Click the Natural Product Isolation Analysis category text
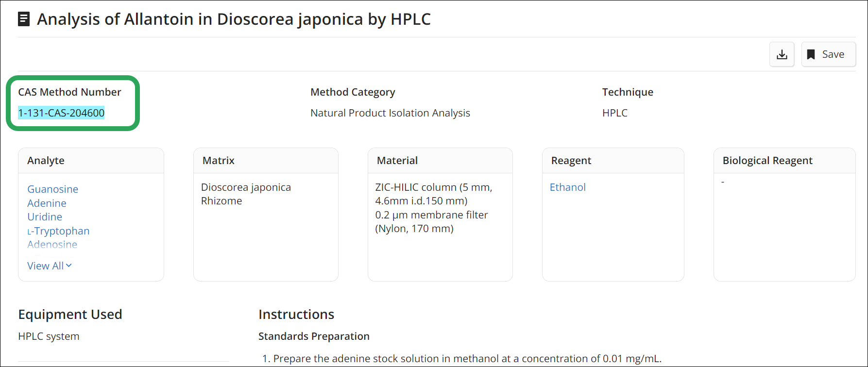Image resolution: width=868 pixels, height=367 pixels. tap(390, 113)
